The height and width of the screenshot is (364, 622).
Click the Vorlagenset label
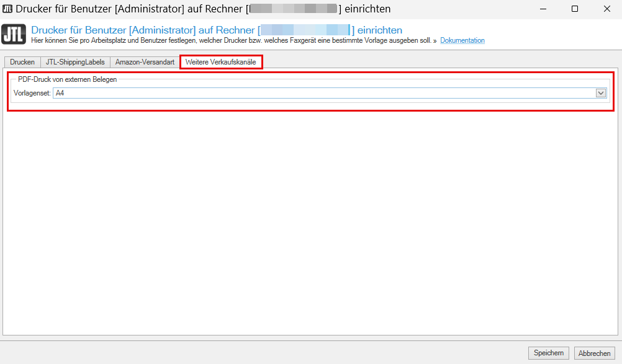tap(32, 93)
